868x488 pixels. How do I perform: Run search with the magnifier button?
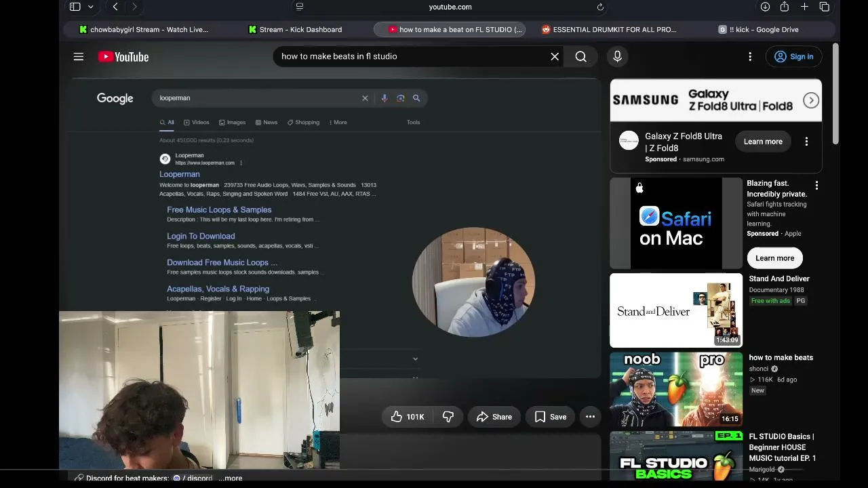(581, 56)
